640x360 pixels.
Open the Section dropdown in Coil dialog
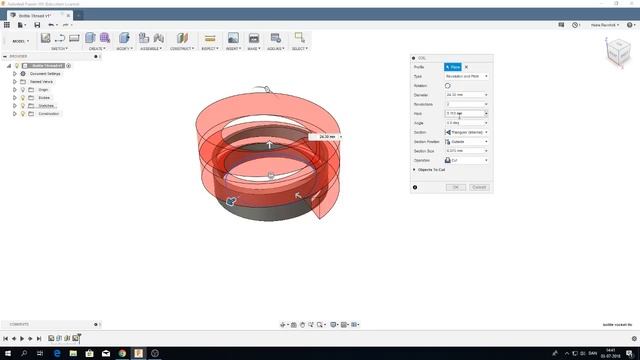click(x=466, y=132)
